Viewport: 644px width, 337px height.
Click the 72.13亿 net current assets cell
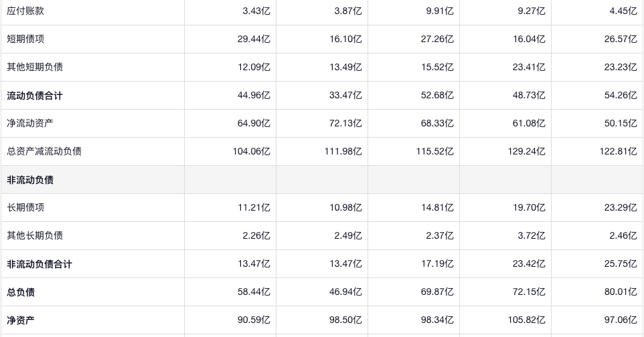(345, 124)
